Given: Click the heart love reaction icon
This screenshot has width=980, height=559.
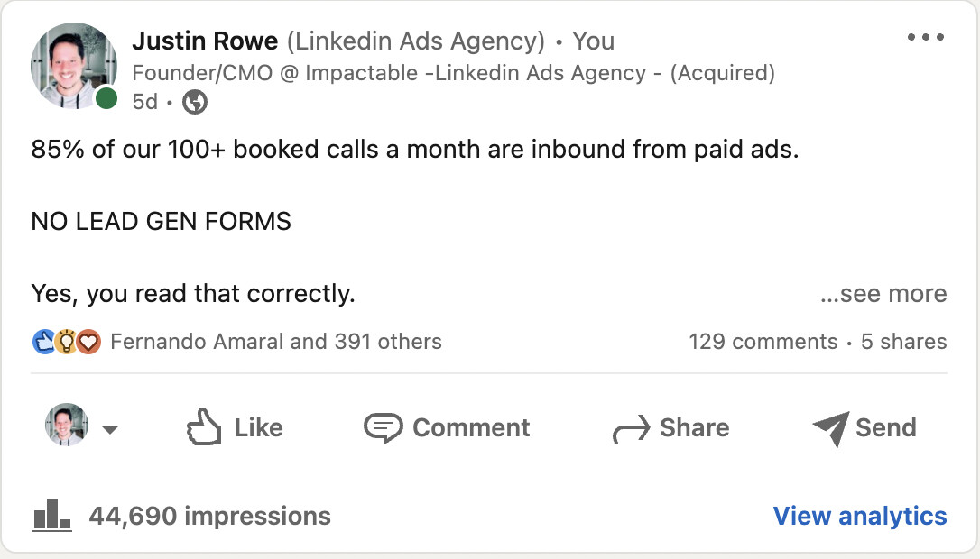Looking at the screenshot, I should [x=88, y=342].
